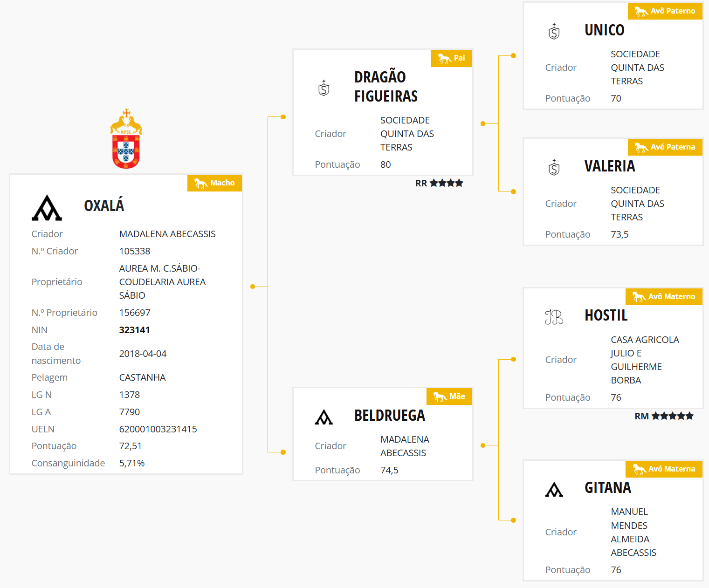Open the BELDRUEGA horse name
Screen dimensions: 709x588
[389, 415]
